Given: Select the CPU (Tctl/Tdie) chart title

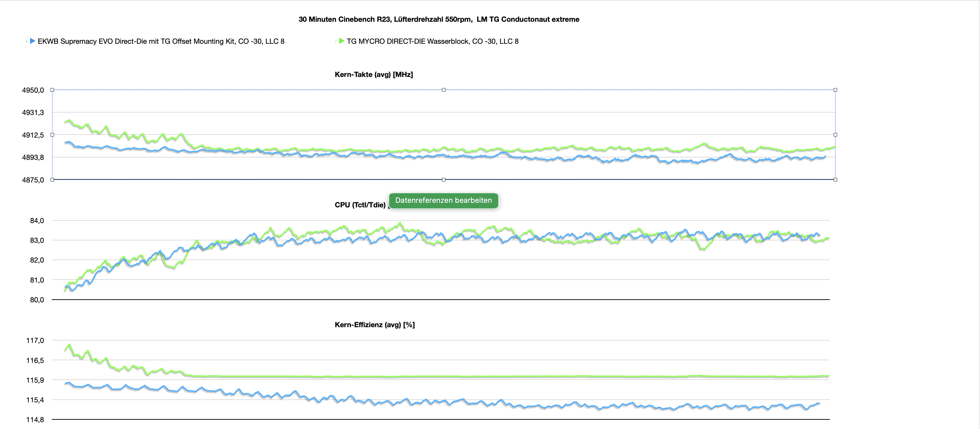Looking at the screenshot, I should [360, 205].
